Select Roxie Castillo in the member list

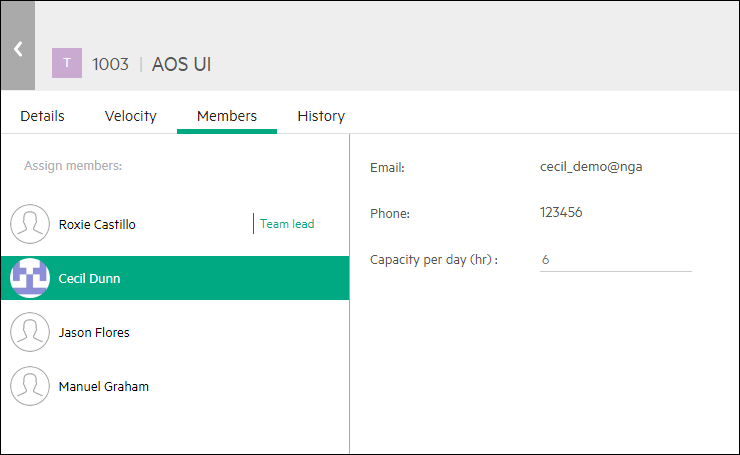click(97, 224)
